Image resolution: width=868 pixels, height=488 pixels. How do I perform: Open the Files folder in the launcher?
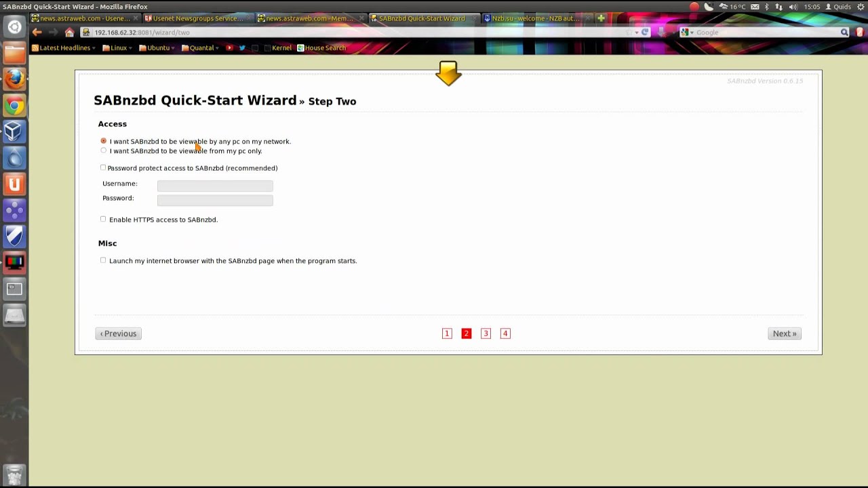click(x=14, y=53)
